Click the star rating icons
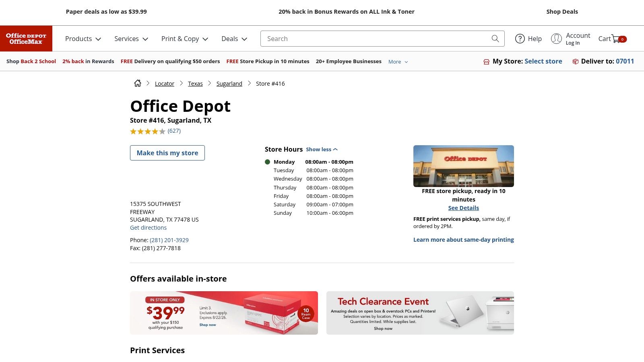 (148, 131)
